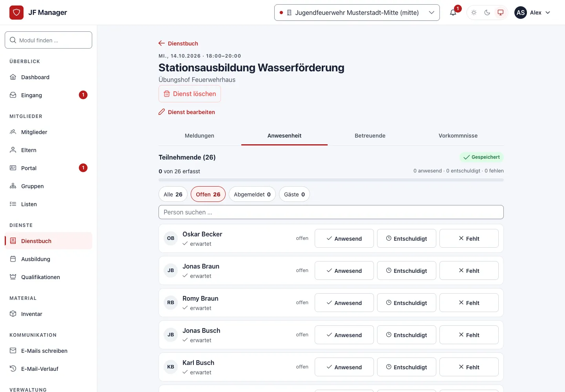Click the Modul finden search field
The height and width of the screenshot is (392, 565).
[x=49, y=40]
